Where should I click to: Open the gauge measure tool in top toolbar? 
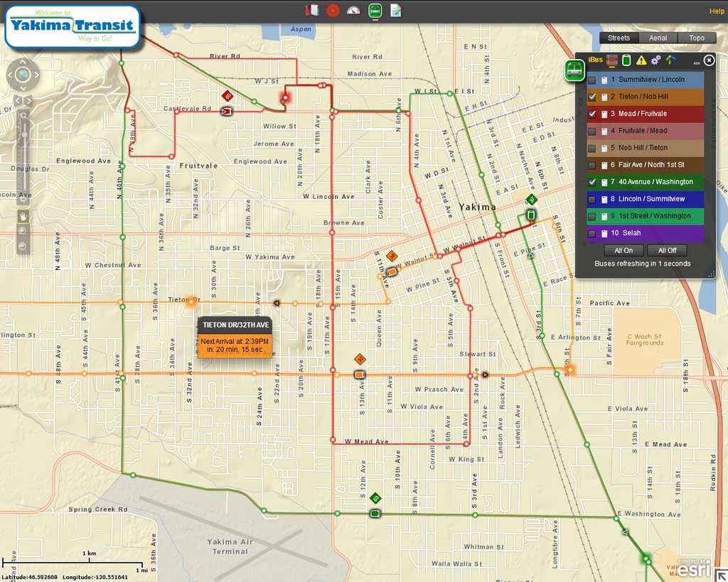pyautogui.click(x=353, y=10)
